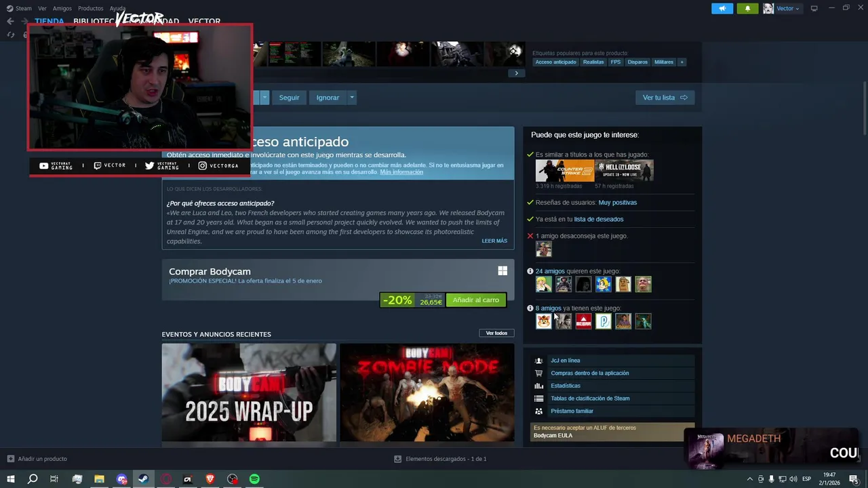Open the 24 amigos link
This screenshot has height=488, width=868.
point(550,271)
